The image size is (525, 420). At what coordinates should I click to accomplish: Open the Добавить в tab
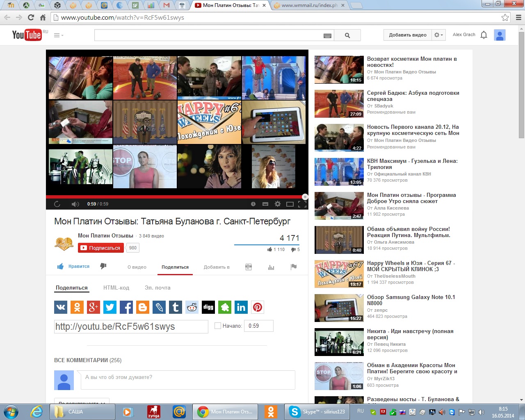tap(217, 267)
